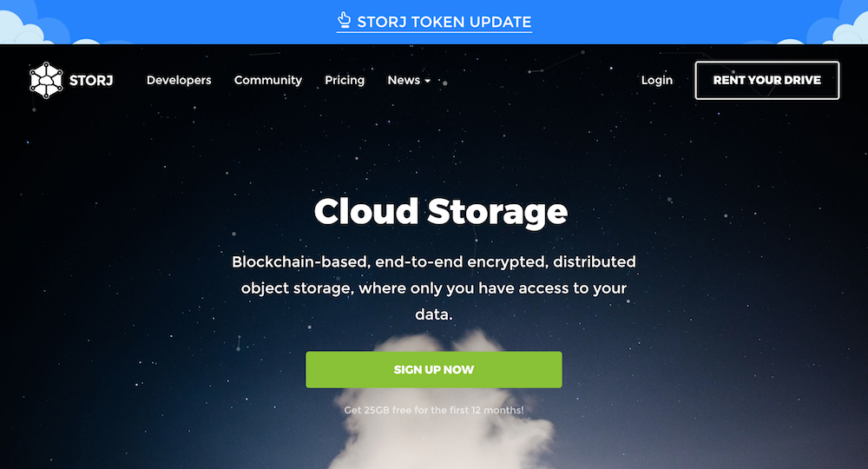Click the Get 25GB free promo text
868x469 pixels.
pyautogui.click(x=434, y=410)
